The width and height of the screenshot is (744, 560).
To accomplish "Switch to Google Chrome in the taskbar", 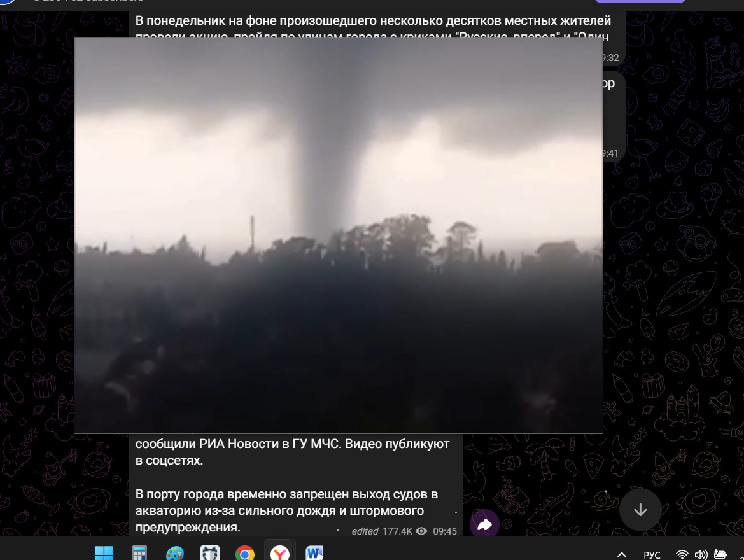I will pos(245,553).
